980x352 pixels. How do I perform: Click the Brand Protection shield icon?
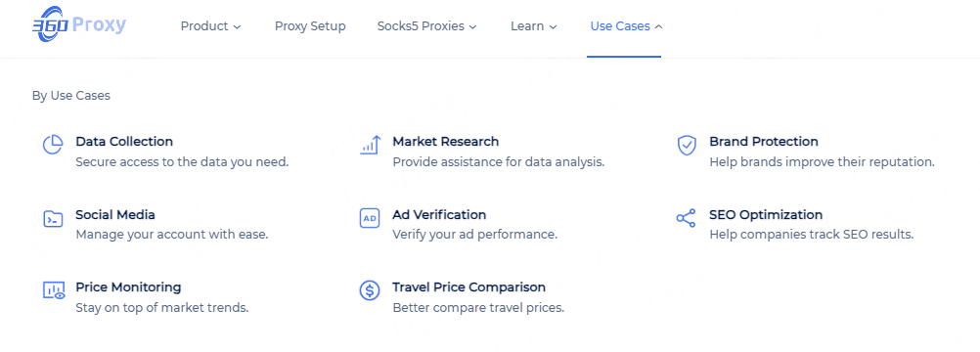[x=687, y=145]
